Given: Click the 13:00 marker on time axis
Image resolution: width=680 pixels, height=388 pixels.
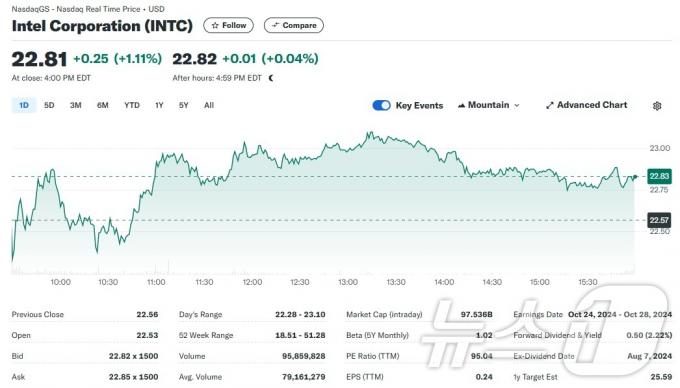Looking at the screenshot, I should (348, 282).
